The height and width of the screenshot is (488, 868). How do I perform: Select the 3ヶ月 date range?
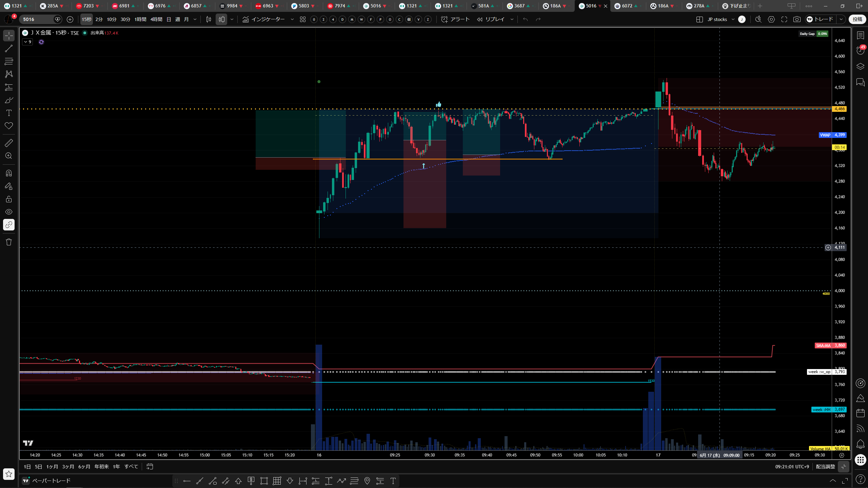68,467
